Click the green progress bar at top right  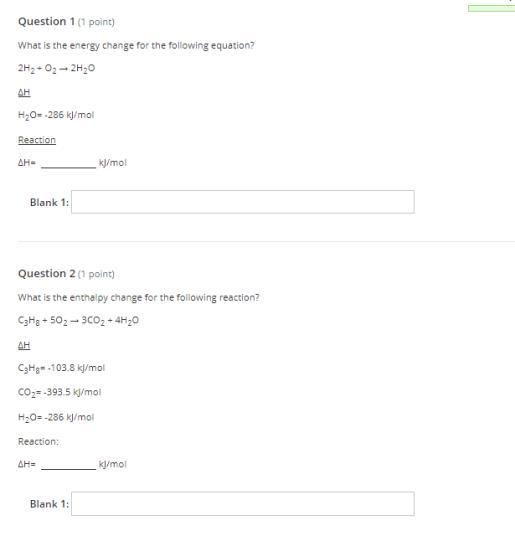coord(491,8)
